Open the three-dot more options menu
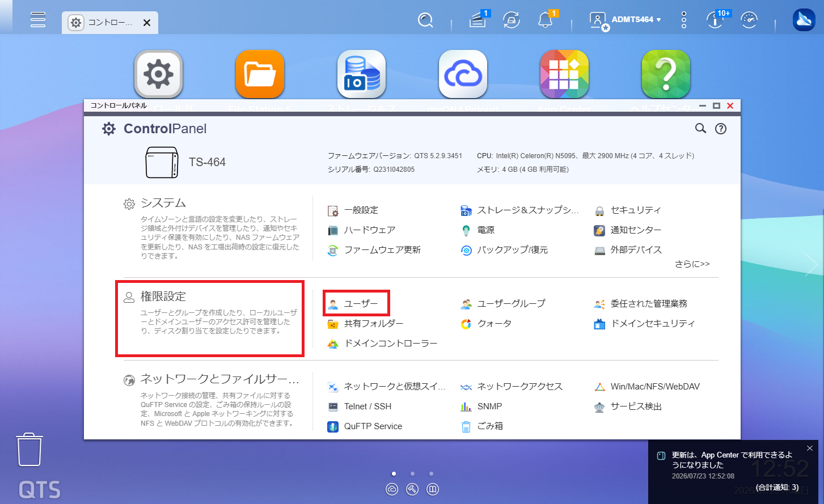 point(684,20)
